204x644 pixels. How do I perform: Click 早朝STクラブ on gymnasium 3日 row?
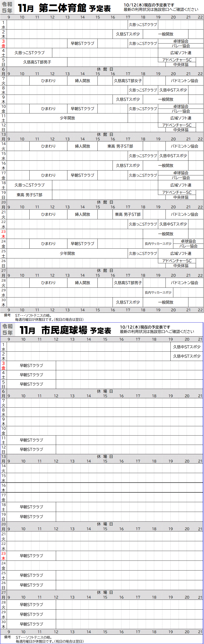point(83,43)
